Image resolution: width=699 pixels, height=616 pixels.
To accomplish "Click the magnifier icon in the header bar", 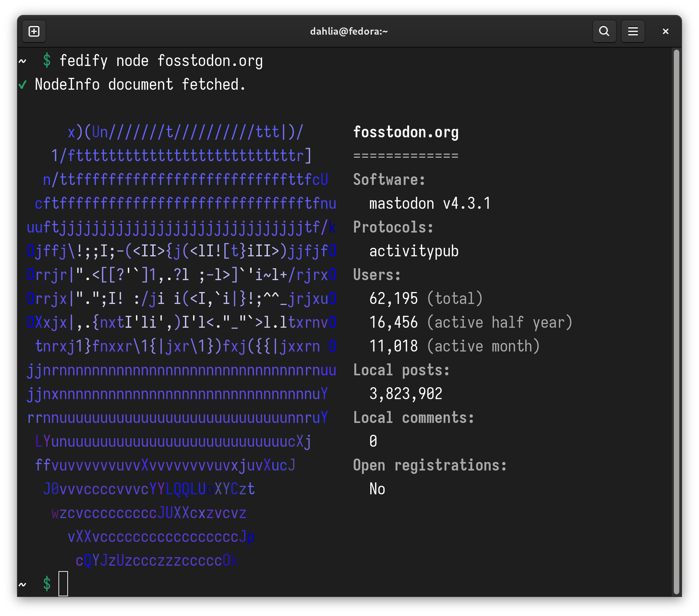I will (x=604, y=31).
